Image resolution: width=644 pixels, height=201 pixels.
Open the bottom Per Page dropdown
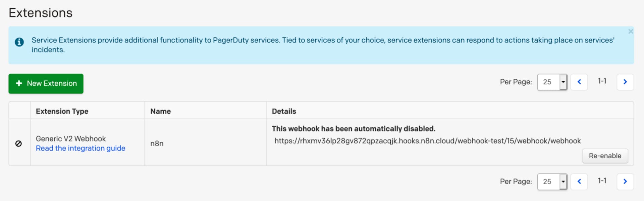coord(552,182)
